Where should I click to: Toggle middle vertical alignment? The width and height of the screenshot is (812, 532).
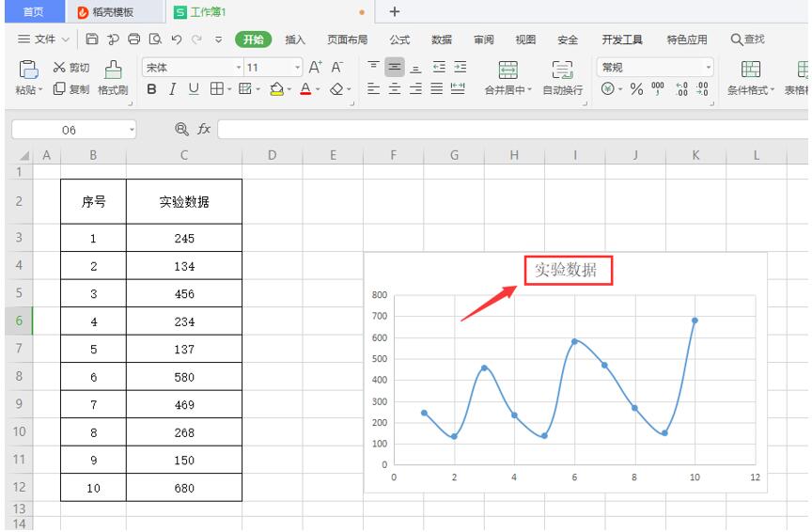[394, 67]
